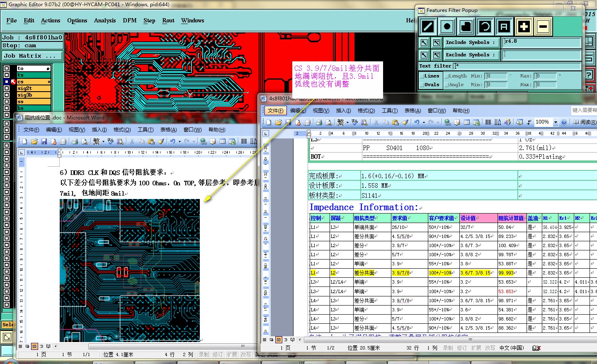Click Print icon in front Word toolbar
Viewport: 597px width, 364px height.
(x=319, y=122)
